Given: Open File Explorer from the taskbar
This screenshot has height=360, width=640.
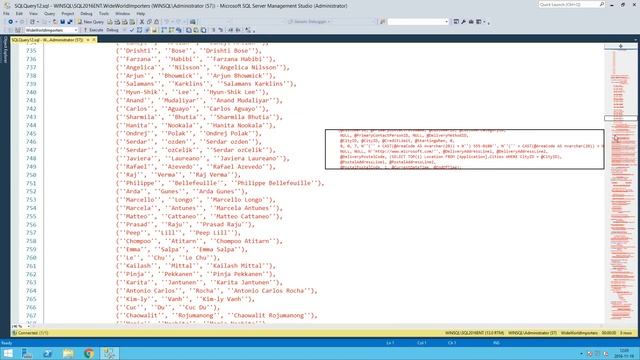Looking at the screenshot, I should [68, 353].
